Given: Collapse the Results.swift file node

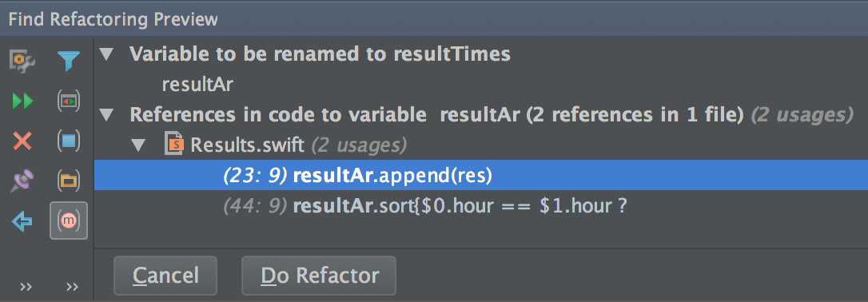Looking at the screenshot, I should pyautogui.click(x=138, y=145).
